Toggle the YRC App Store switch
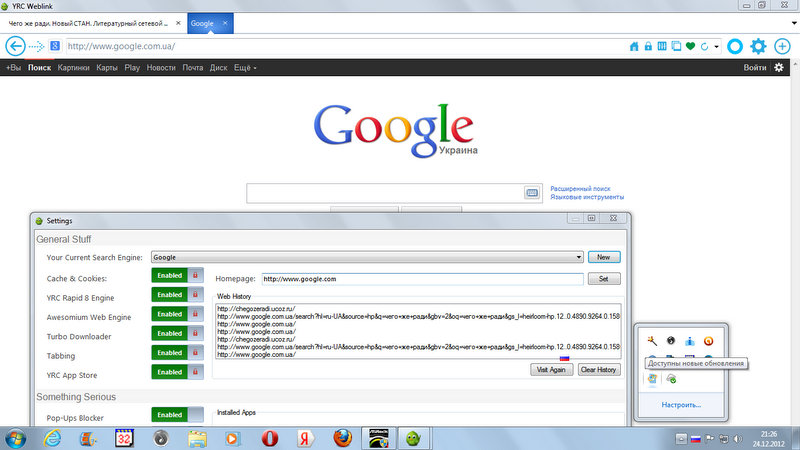This screenshot has width=800, height=450. click(177, 372)
